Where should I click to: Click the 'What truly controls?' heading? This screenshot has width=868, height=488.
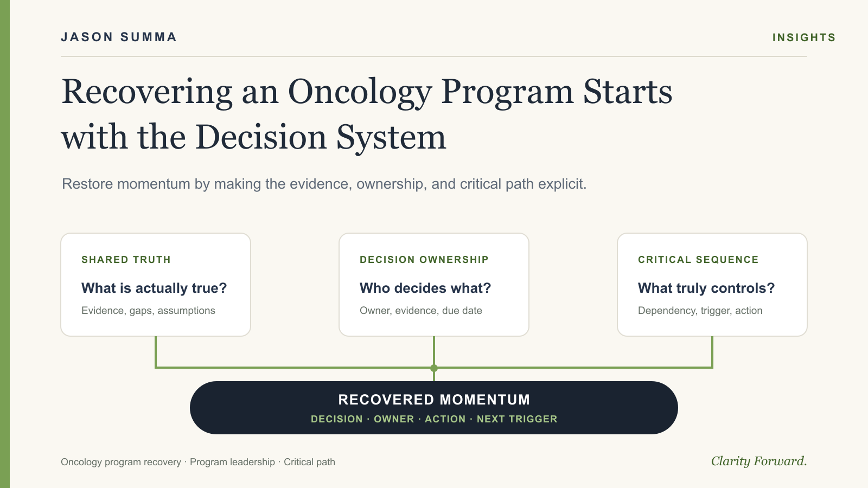[x=706, y=288]
